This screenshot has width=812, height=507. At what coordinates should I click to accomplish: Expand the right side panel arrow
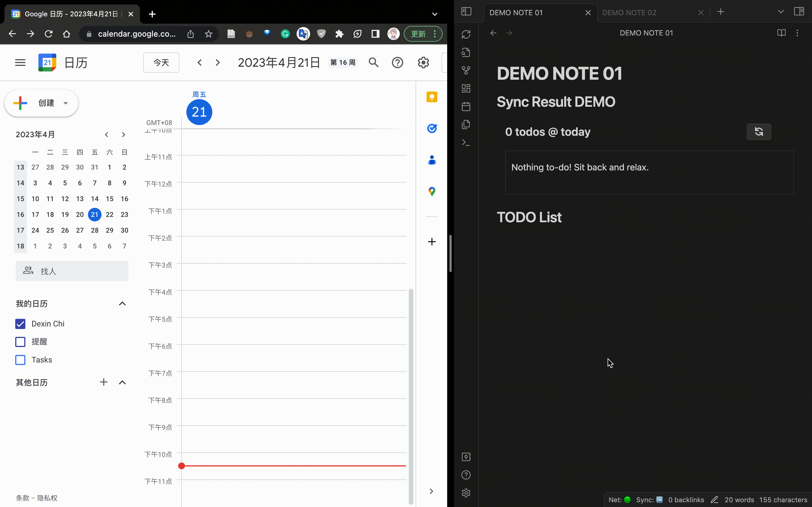tap(431, 491)
